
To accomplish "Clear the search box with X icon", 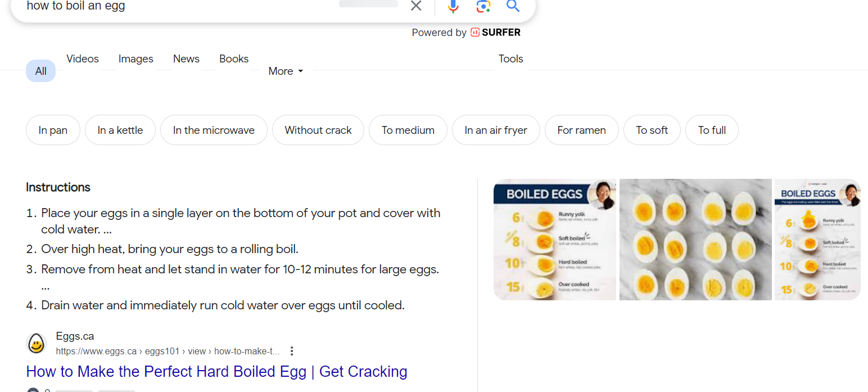I will 416,6.
